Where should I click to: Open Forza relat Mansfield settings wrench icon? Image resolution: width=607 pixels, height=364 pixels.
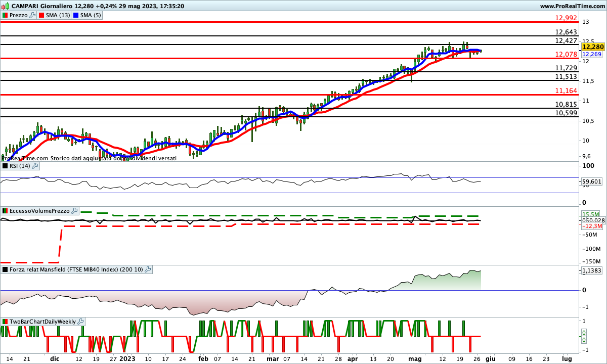[x=147, y=269]
